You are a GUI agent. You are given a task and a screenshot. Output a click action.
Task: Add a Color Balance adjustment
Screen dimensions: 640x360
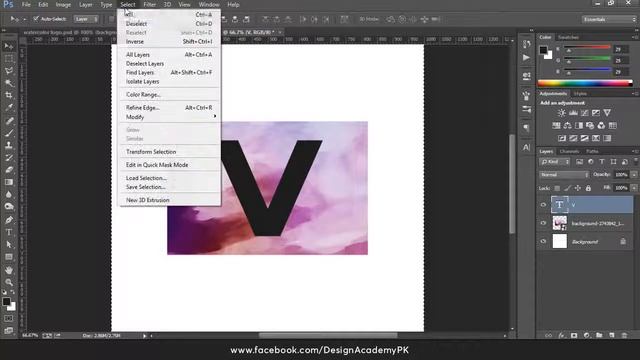(x=567, y=125)
